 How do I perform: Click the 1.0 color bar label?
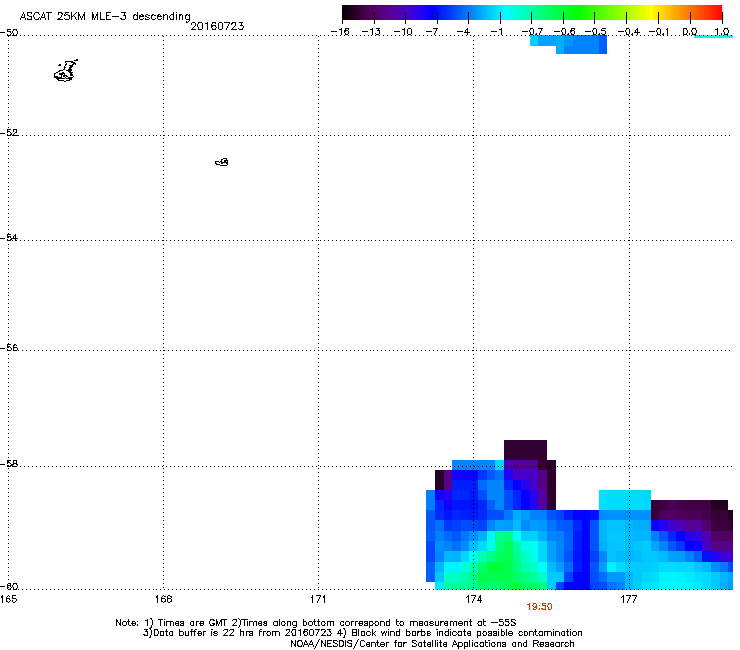722,32
